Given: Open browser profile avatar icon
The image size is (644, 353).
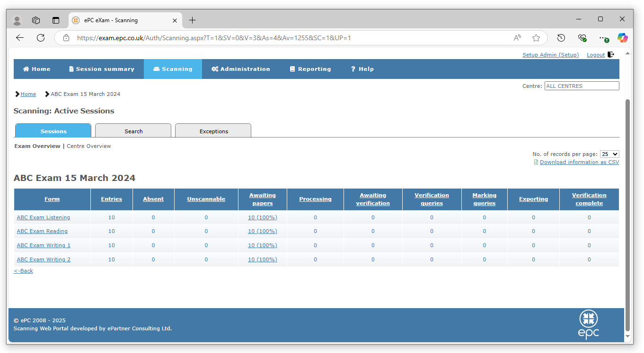Looking at the screenshot, I should point(17,20).
